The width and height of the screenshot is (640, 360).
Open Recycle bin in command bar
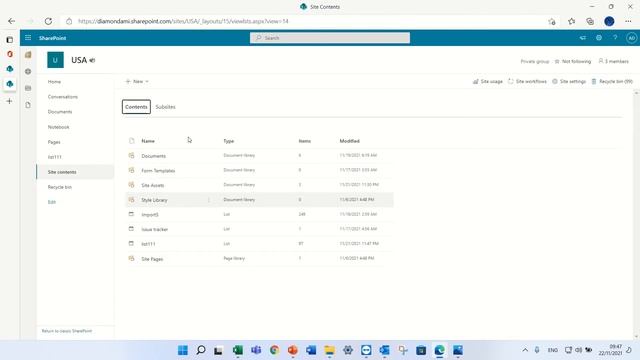coord(612,82)
